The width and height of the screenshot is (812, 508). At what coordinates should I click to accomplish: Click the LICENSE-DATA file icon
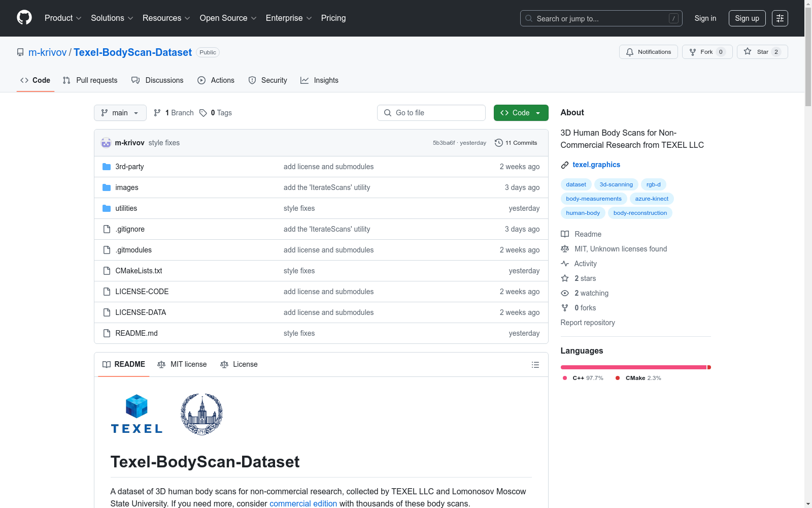point(107,312)
